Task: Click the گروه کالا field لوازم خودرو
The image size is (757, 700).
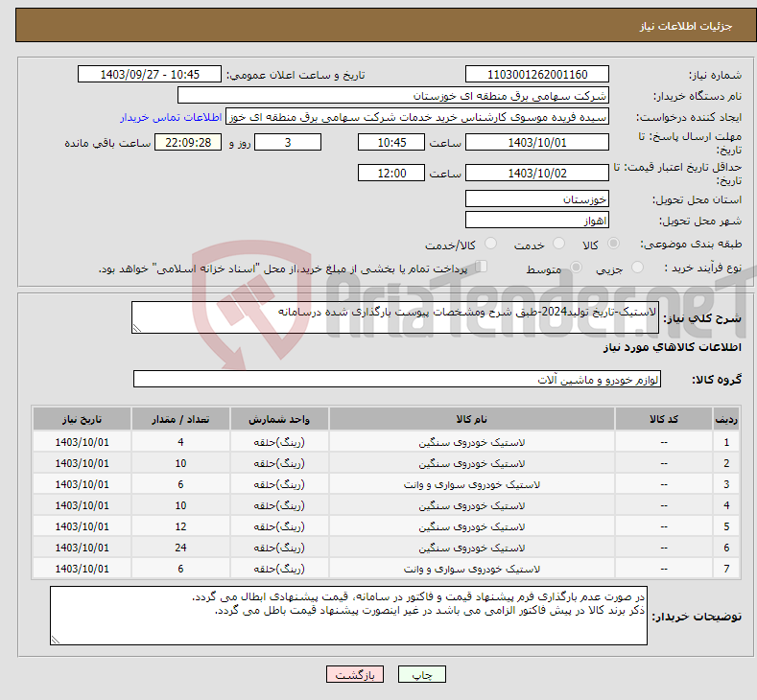Action: point(397,379)
